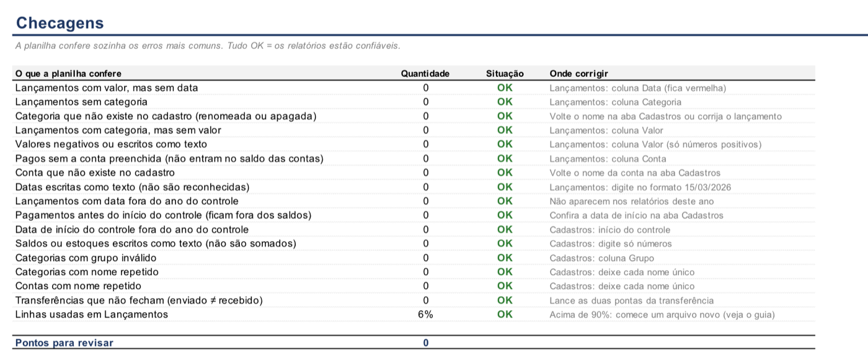868x350 pixels.
Task: Click hint 'Lançamentos: digite no formato 15/03/2026'
Action: pyautogui.click(x=640, y=187)
